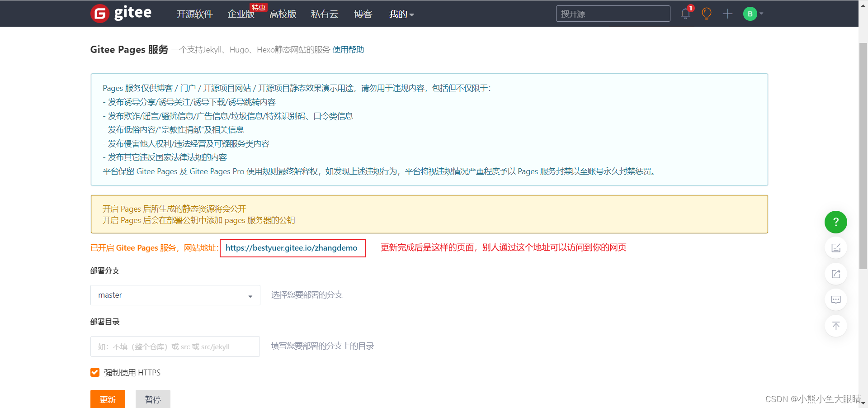The image size is (868, 408).
Task: Click the 更新 button
Action: (x=108, y=399)
